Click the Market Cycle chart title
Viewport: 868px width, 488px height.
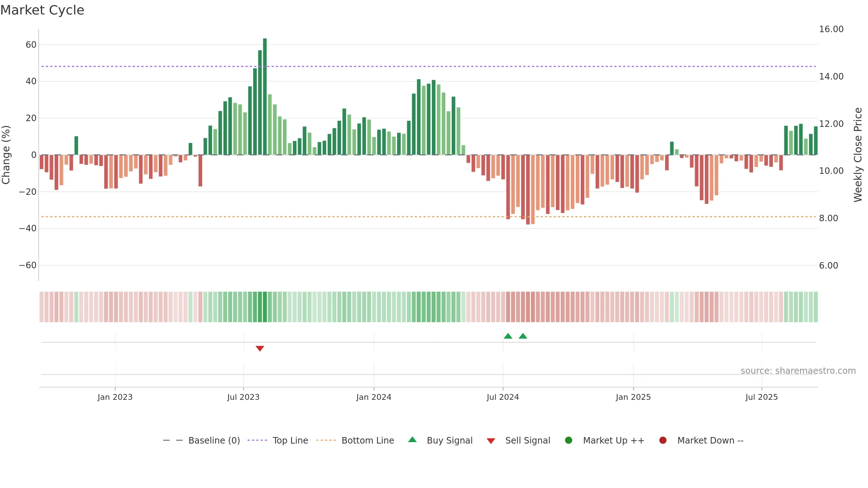pos(42,10)
